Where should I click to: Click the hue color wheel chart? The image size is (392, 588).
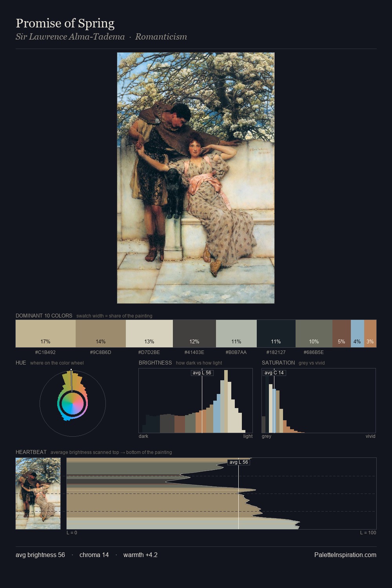73,403
